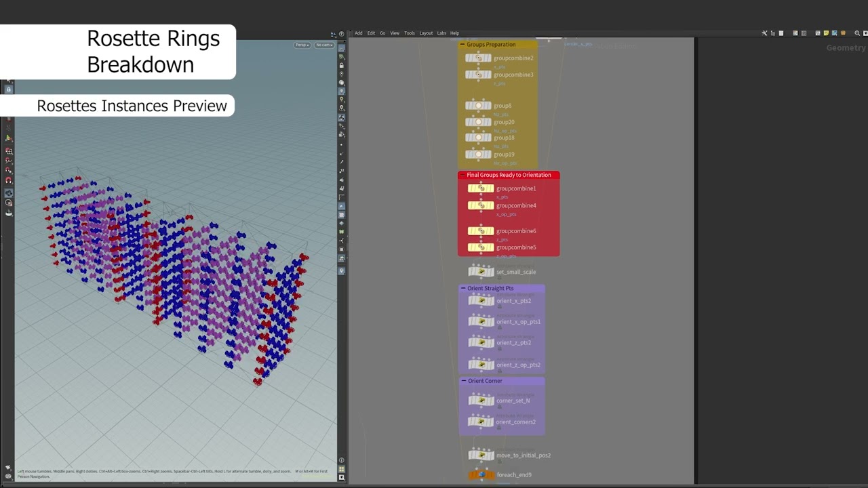Select the corner_set_N node
Viewport: 868px width, 488px height.
click(x=481, y=401)
